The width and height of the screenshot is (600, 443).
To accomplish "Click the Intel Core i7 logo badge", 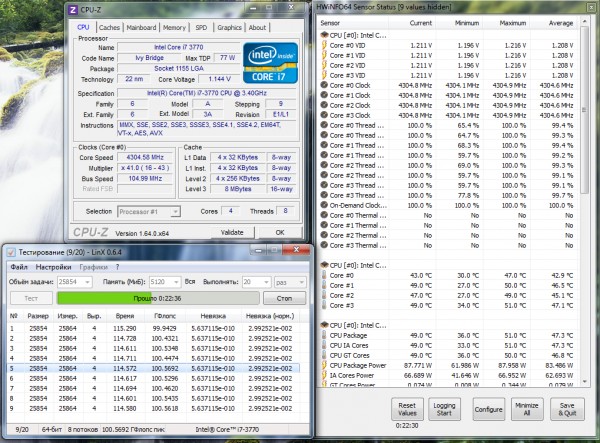I will pyautogui.click(x=270, y=63).
